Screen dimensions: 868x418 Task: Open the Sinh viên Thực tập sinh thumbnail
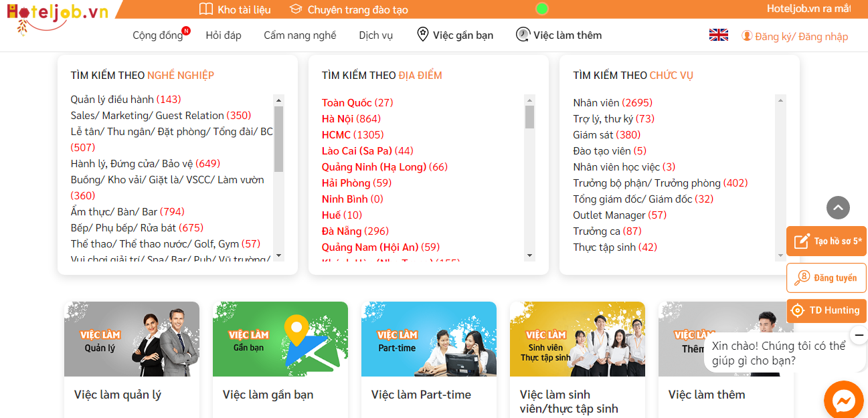[578, 339]
